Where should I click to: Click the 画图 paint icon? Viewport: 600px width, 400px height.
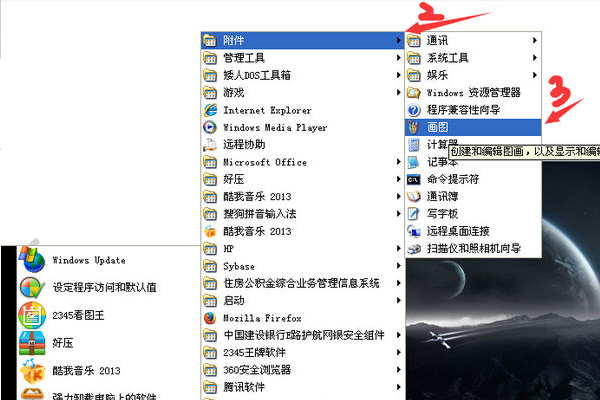tap(413, 127)
